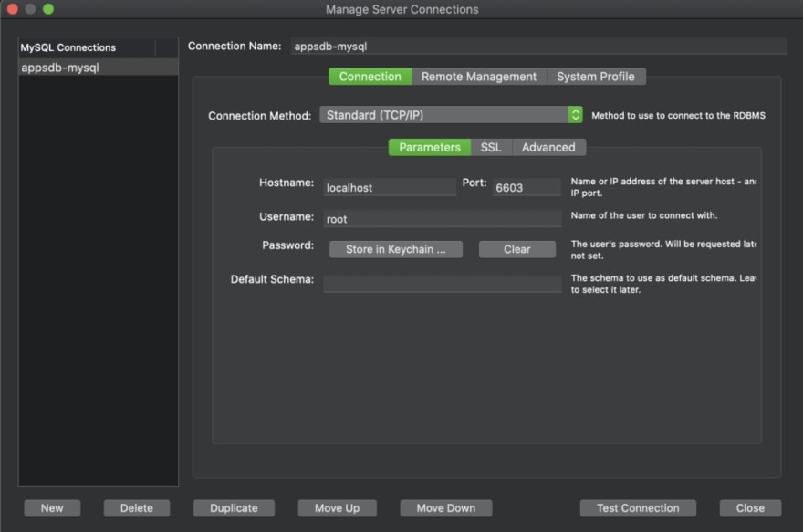
Task: Duplicate the selected connection
Action: [234, 508]
